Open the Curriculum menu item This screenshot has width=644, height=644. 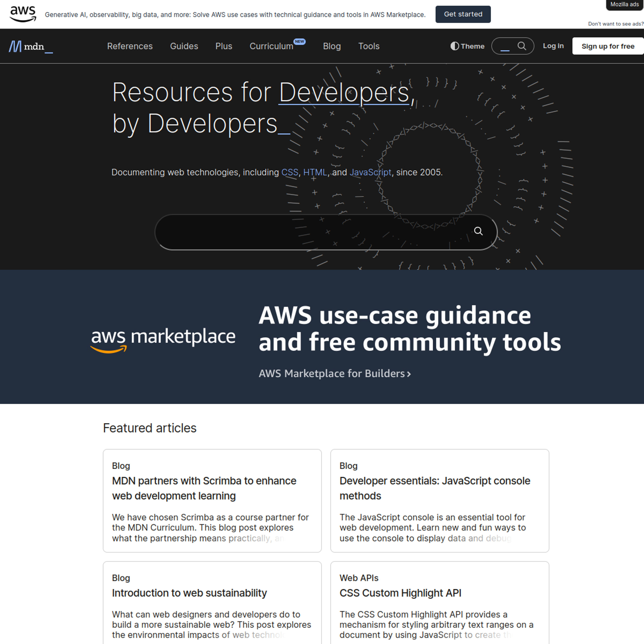point(271,46)
